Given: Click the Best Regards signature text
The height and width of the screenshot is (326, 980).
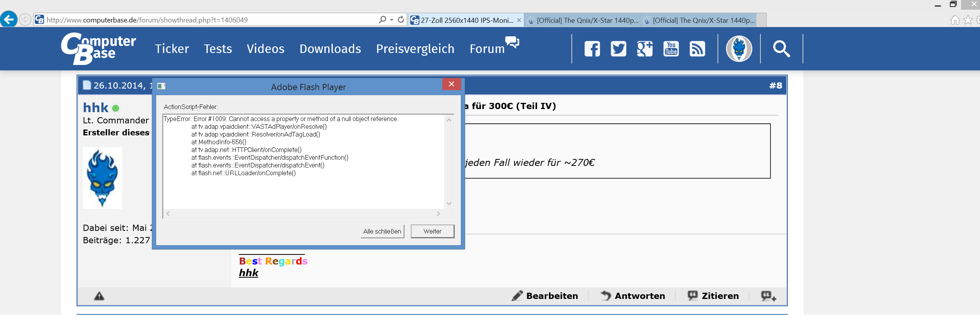Looking at the screenshot, I should [273, 261].
